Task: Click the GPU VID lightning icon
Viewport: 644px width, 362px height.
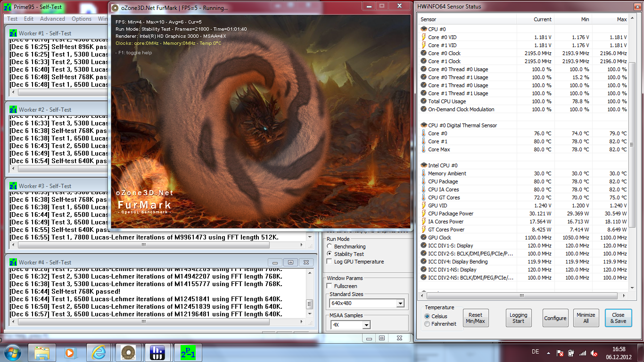Action: pos(423,206)
